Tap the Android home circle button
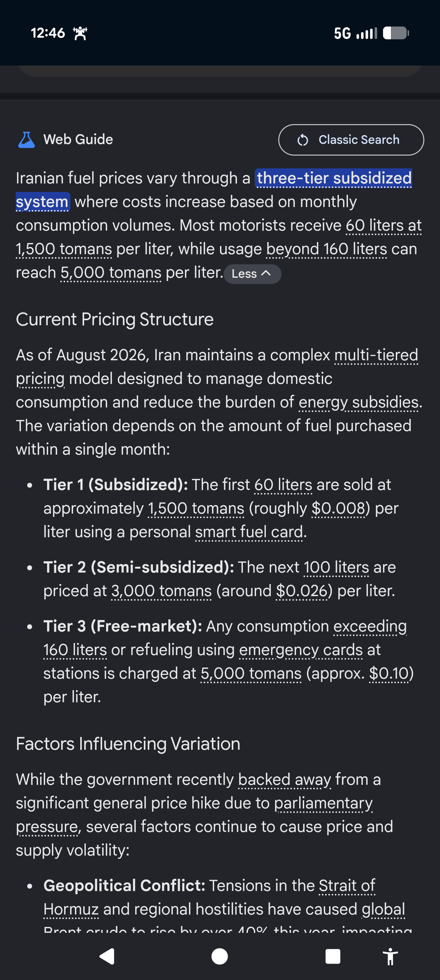Screen dimensions: 440x980 tap(219, 956)
